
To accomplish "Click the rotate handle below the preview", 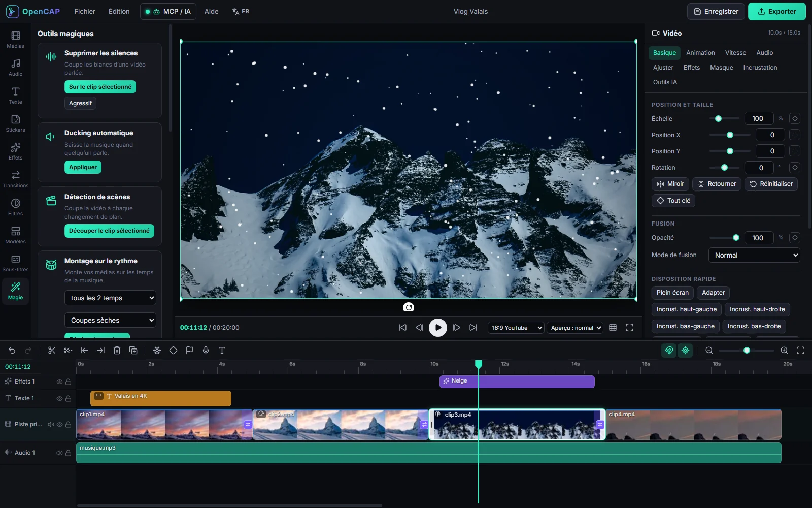I will 409,307.
